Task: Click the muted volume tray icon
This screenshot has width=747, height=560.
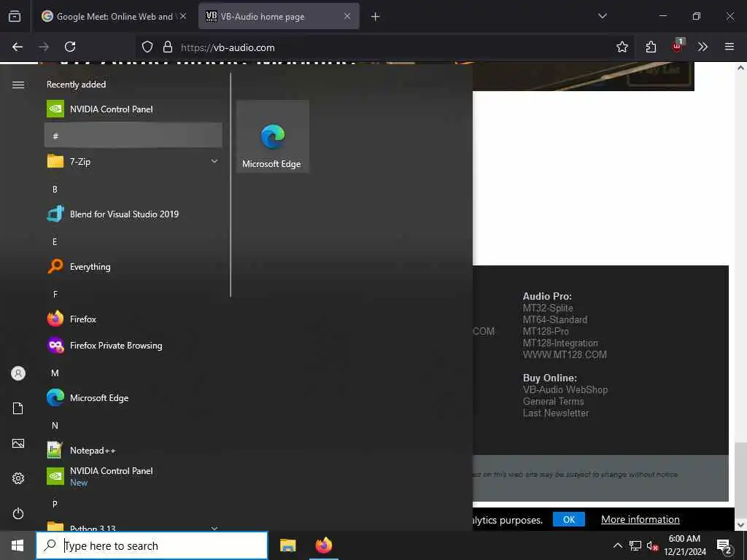Action: [x=652, y=545]
